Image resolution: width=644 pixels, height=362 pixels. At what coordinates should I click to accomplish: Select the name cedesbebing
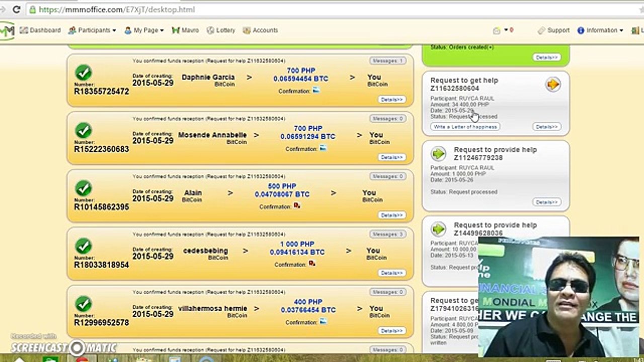[205, 251]
